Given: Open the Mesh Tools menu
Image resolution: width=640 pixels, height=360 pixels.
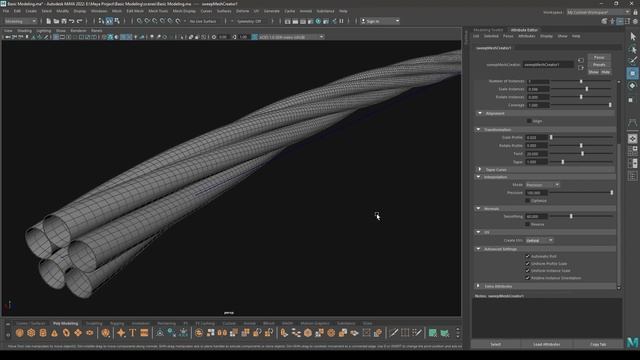Looking at the screenshot, I should 158,11.
